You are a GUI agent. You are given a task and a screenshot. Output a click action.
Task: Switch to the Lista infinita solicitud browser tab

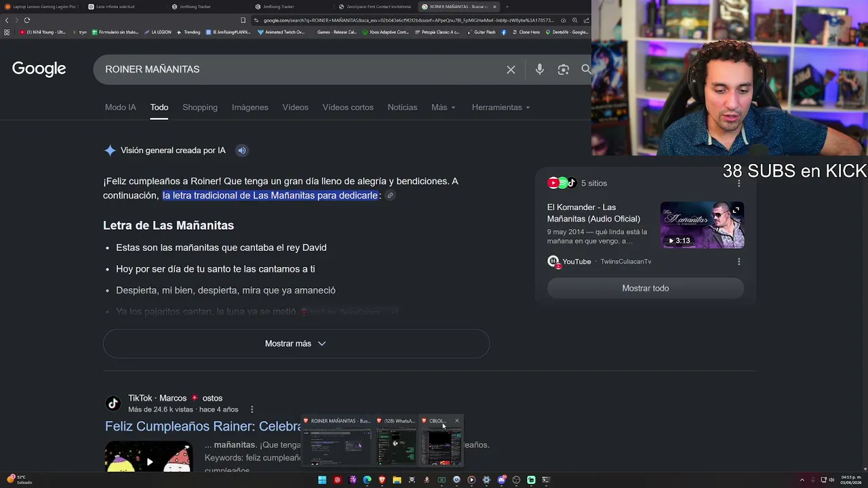125,7
